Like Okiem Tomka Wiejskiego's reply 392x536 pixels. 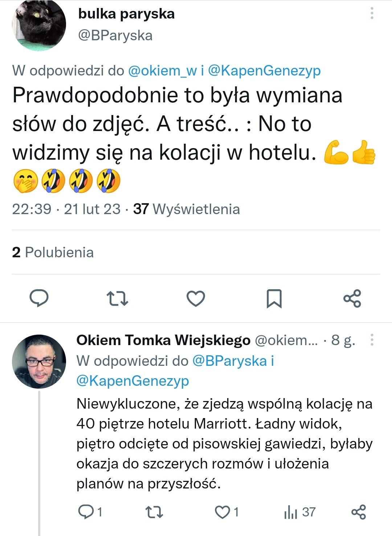pos(222,512)
